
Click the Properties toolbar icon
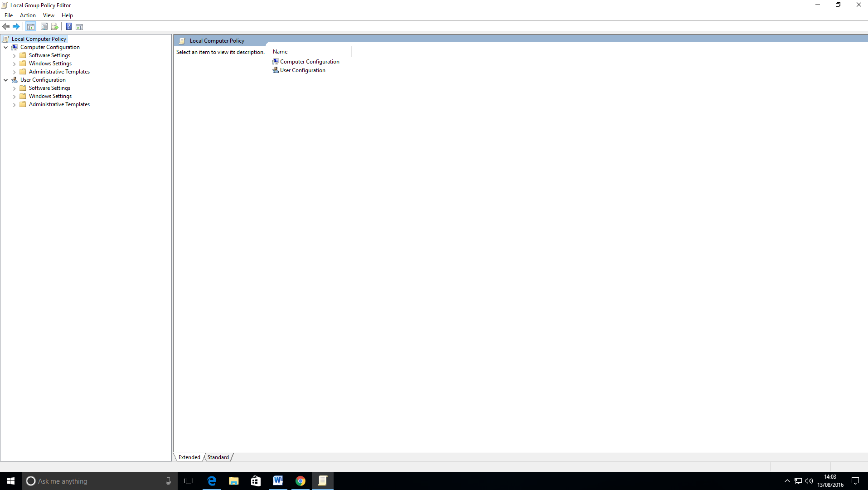click(x=44, y=27)
